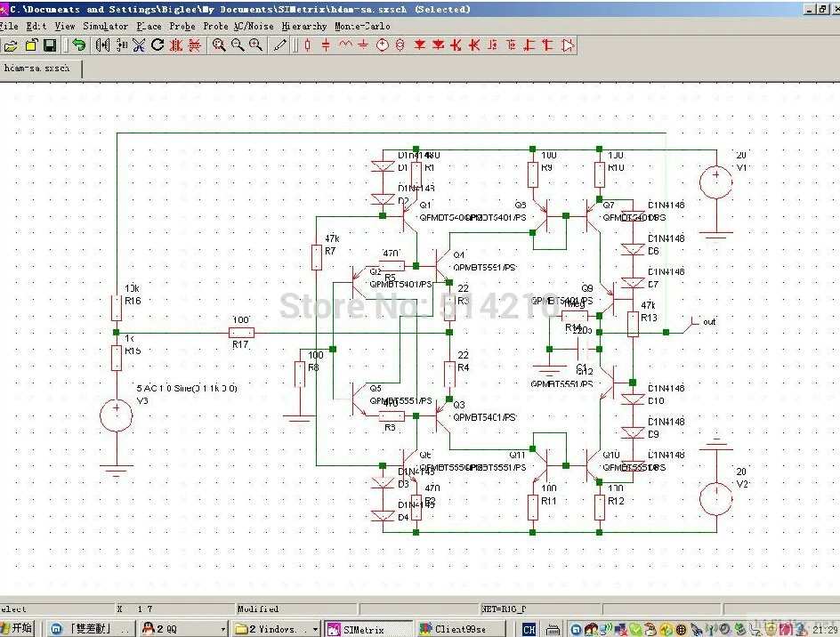Select resistor R9 at top of schematic
This screenshot has width=840, height=637.
pos(532,174)
